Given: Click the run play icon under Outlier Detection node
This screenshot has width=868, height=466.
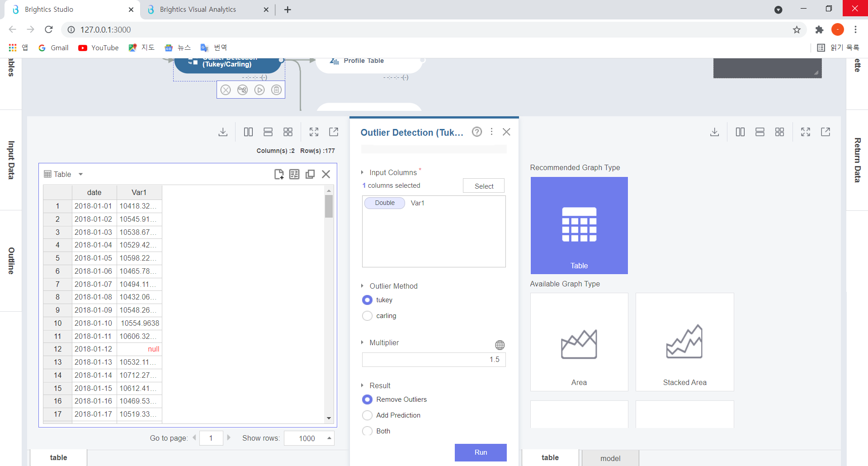Looking at the screenshot, I should [x=259, y=90].
